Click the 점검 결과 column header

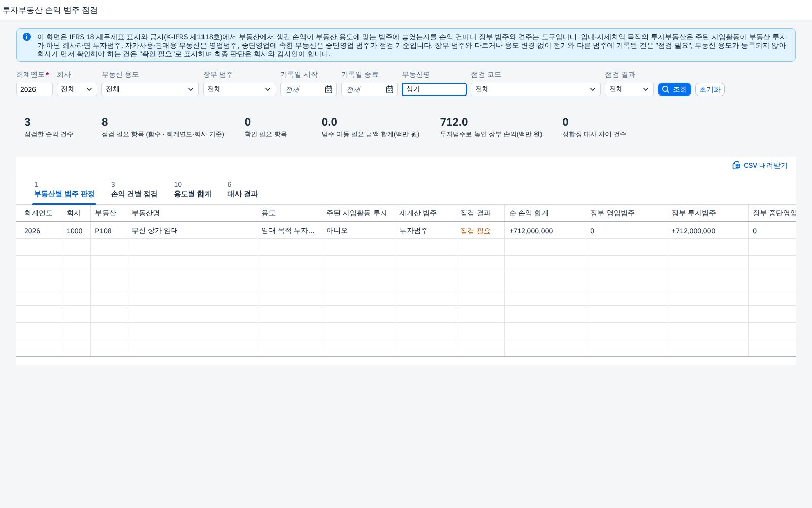pyautogui.click(x=480, y=213)
